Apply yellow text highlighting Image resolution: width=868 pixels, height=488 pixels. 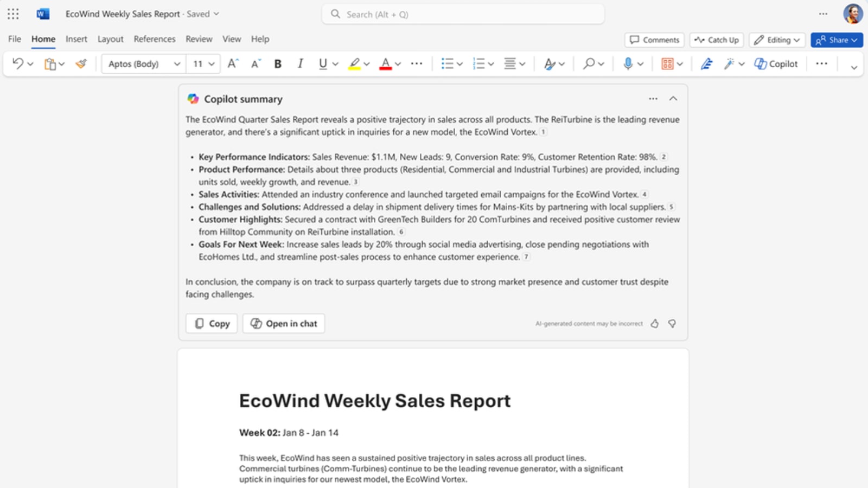[x=354, y=63]
